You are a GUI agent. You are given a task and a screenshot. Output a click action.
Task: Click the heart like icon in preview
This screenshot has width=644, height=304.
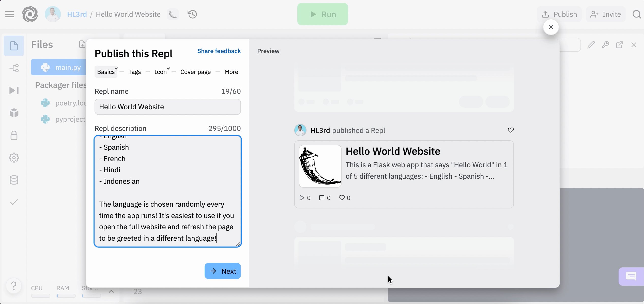pos(511,130)
